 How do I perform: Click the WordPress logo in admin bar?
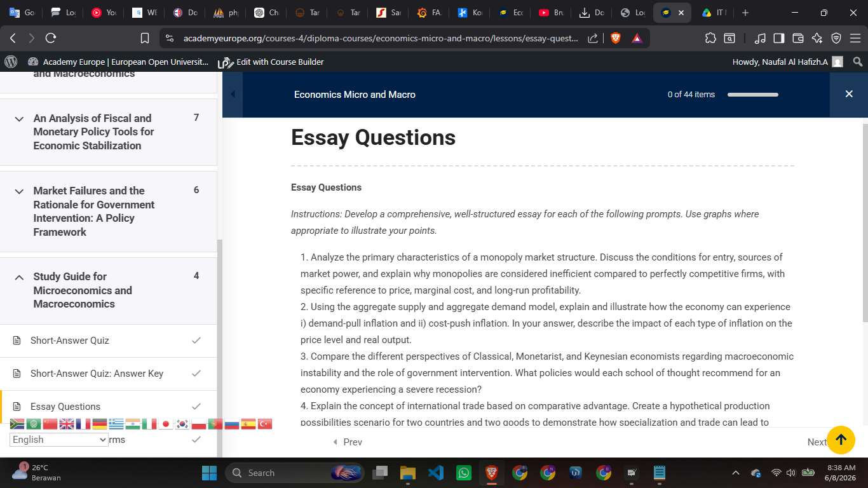coord(11,62)
